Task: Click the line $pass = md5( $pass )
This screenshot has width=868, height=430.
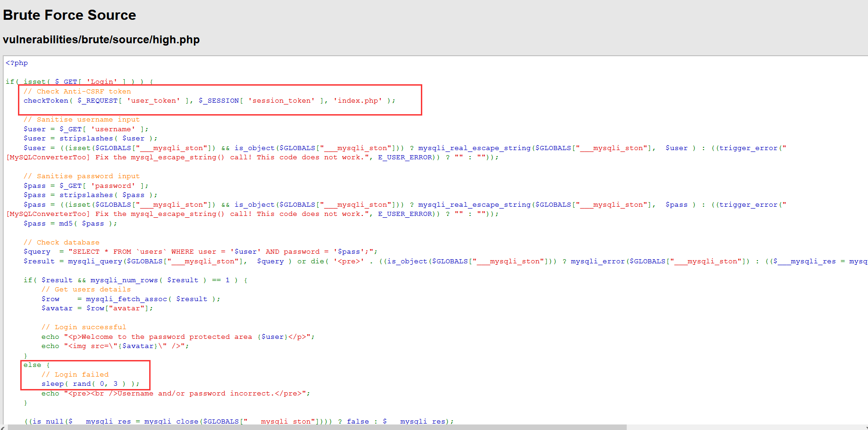Action: (x=70, y=224)
